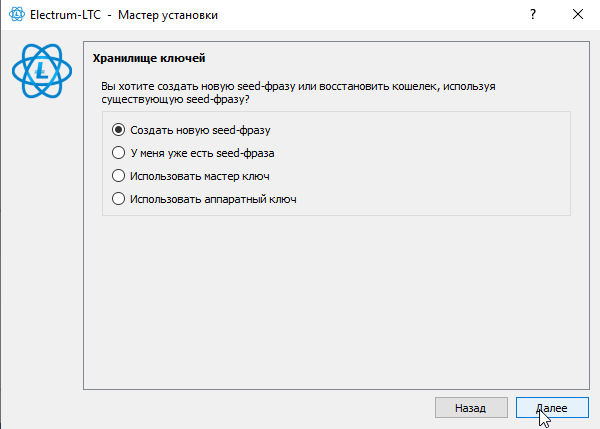
Task: Click the large Electrum-LTC atom logo
Action: pyautogui.click(x=42, y=71)
